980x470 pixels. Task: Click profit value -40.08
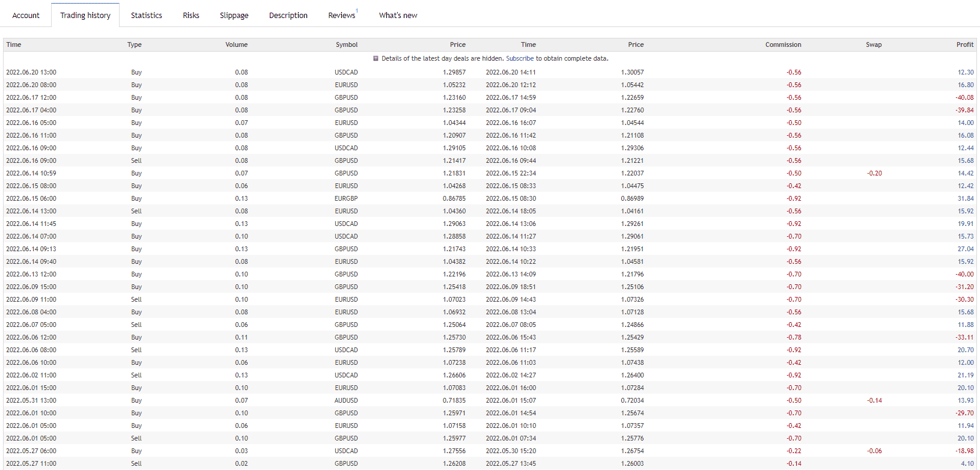tap(964, 97)
